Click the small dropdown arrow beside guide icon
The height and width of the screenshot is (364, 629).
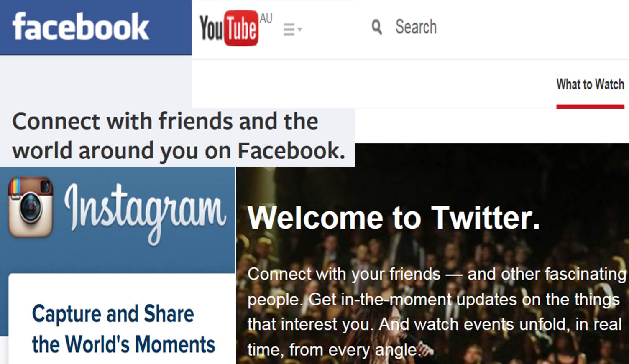click(299, 30)
